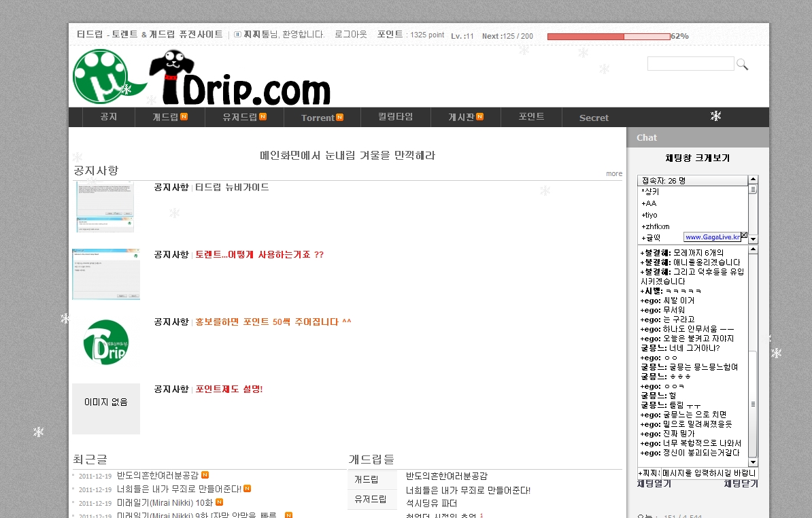Open the 포인트제도 설명! notice
Viewport: 812px width, 518px height.
(x=229, y=389)
